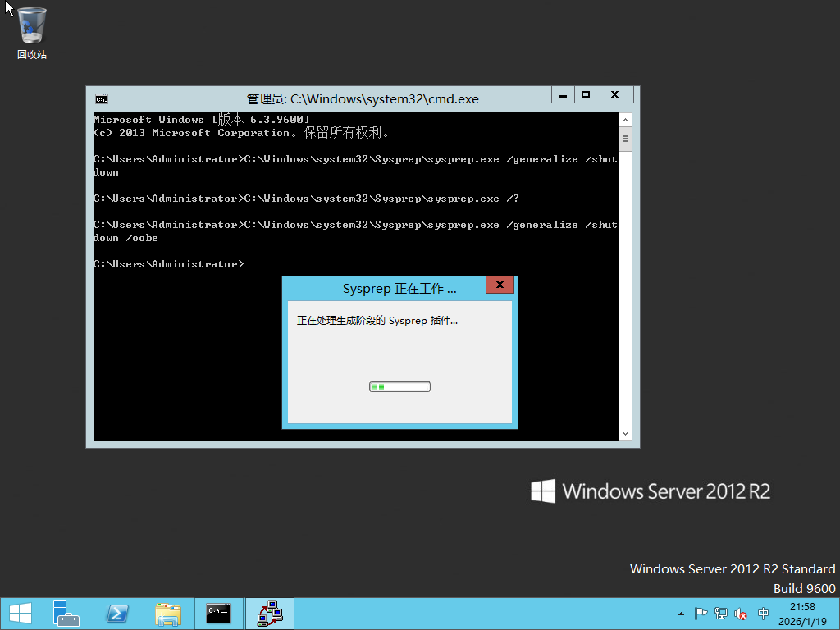Click the console scrollbar down arrow

[x=625, y=432]
